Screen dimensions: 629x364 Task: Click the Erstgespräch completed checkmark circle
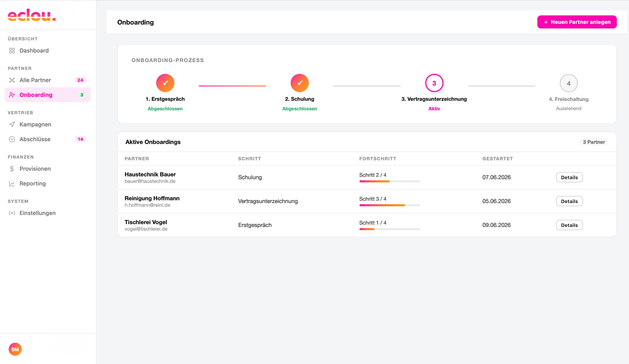[x=165, y=83]
